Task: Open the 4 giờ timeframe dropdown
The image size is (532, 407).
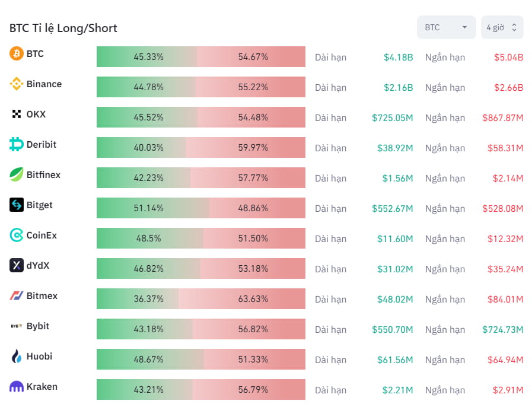Action: [501, 27]
